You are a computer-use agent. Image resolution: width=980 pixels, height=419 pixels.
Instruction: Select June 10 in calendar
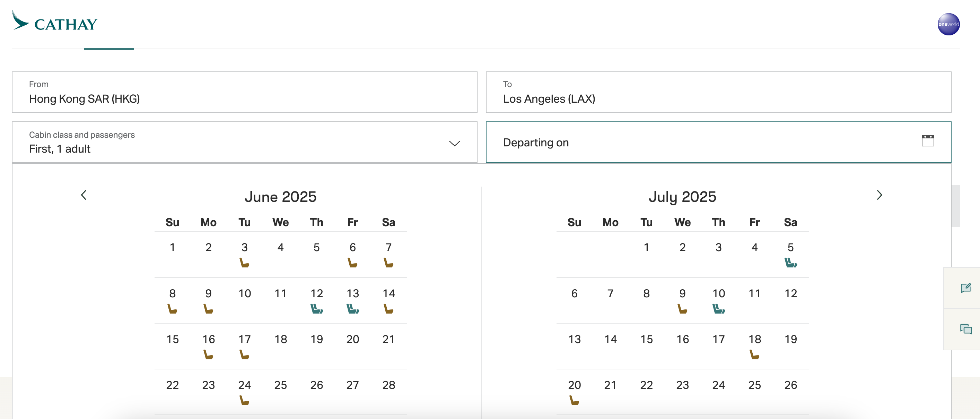pos(244,293)
